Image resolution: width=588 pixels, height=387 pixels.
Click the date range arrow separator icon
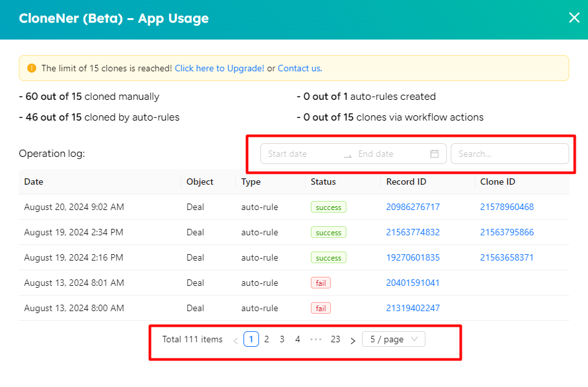click(348, 156)
